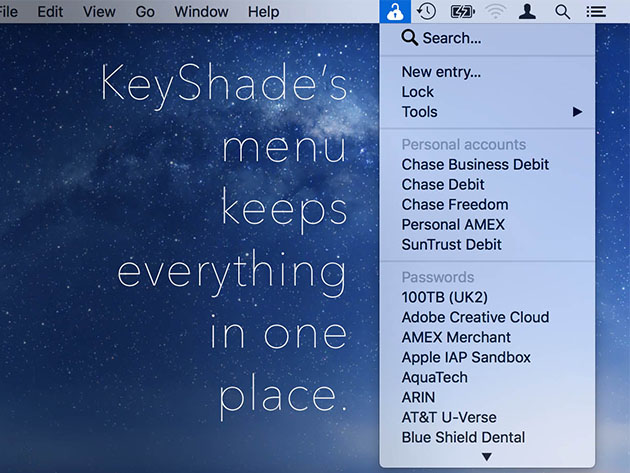The height and width of the screenshot is (473, 630).
Task: Open the View menu in menu bar
Action: 99,12
